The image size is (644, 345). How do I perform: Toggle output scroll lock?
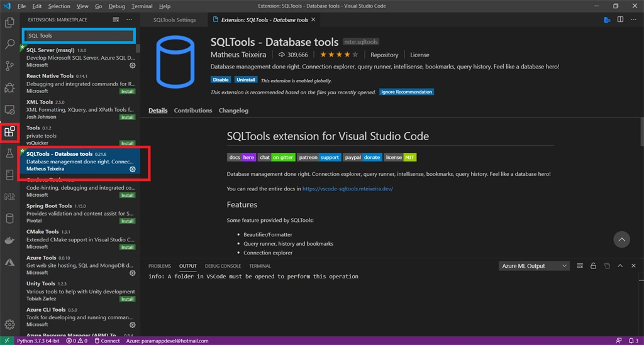point(593,266)
